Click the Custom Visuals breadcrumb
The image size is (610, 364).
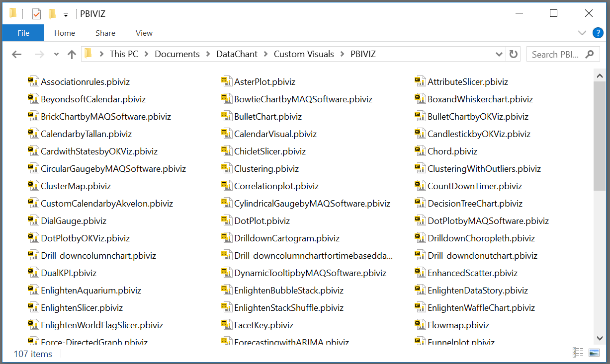[x=304, y=54]
